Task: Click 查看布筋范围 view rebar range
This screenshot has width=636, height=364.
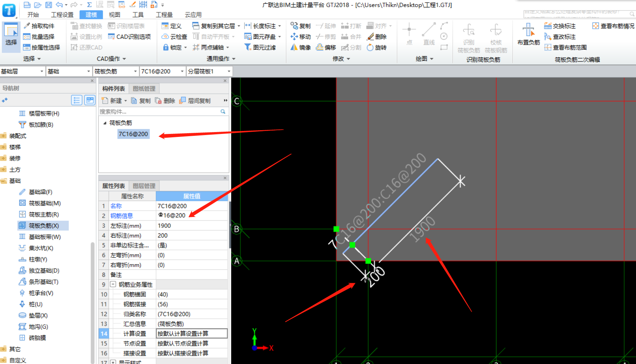Action: point(566,48)
